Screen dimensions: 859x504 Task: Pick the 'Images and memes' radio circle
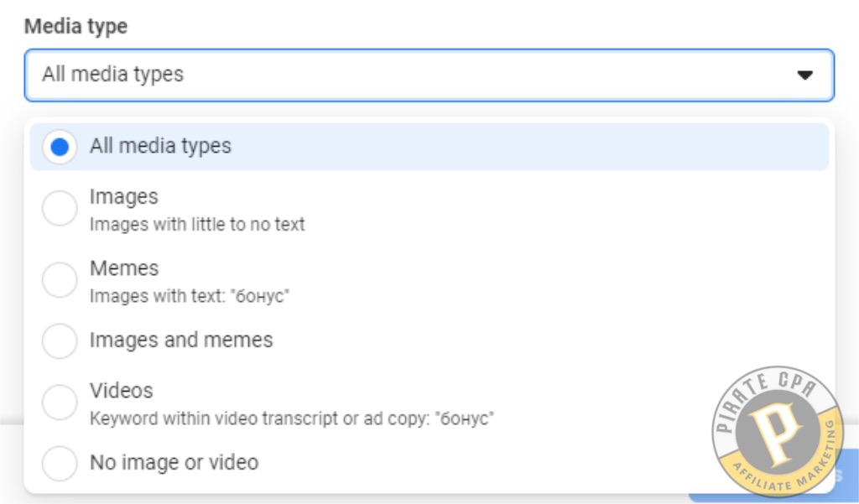(60, 340)
